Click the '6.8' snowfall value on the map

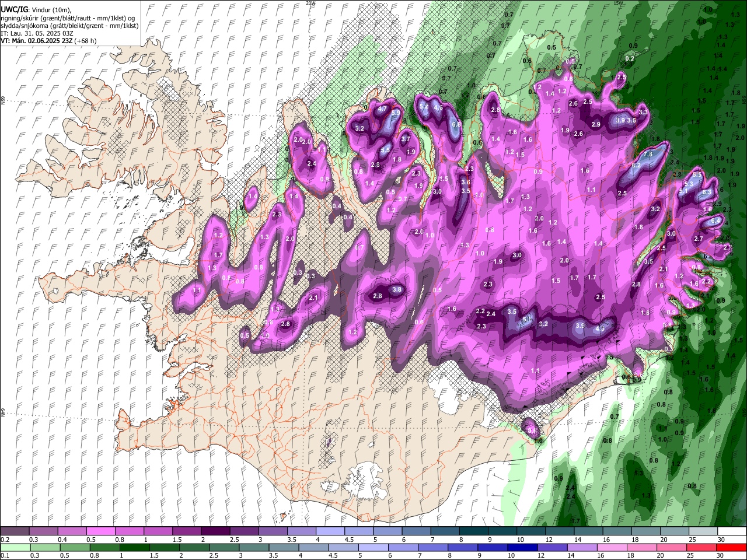456,124
